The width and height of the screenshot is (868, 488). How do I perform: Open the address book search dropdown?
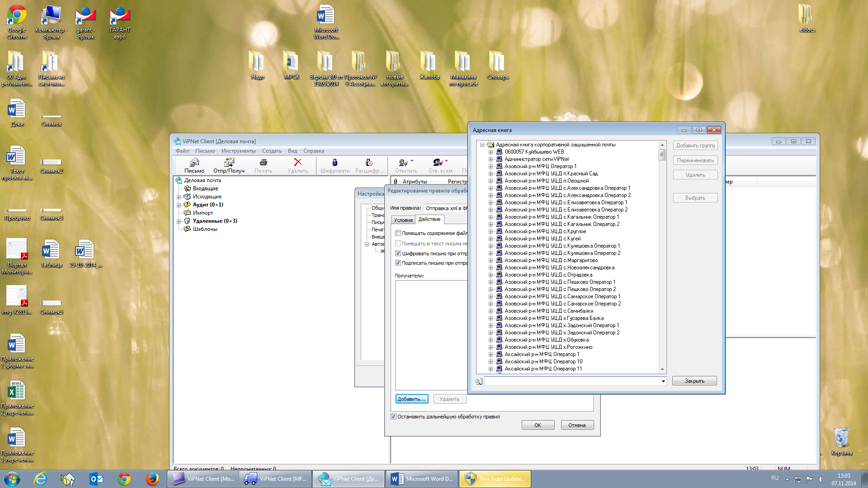[663, 381]
